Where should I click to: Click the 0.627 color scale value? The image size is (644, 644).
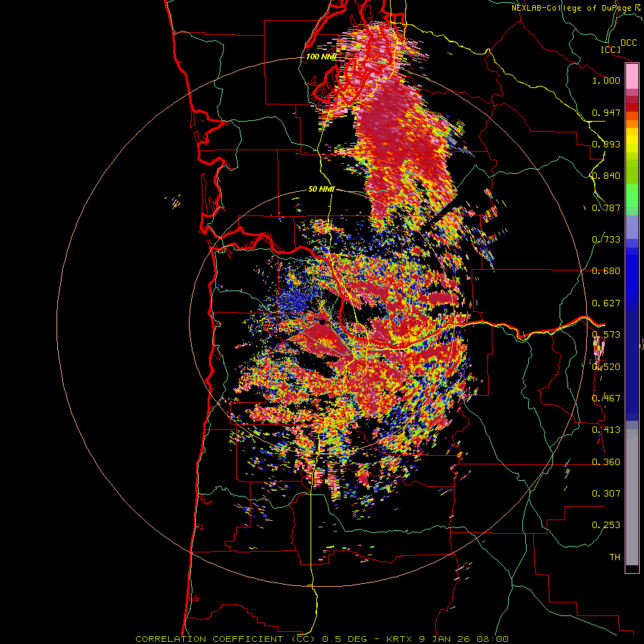[606, 303]
